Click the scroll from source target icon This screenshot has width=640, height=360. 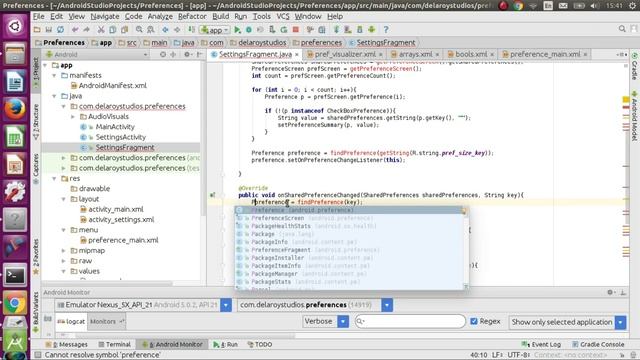point(162,54)
